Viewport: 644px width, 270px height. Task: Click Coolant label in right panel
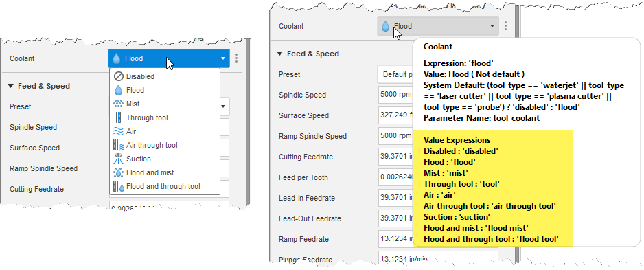291,26
